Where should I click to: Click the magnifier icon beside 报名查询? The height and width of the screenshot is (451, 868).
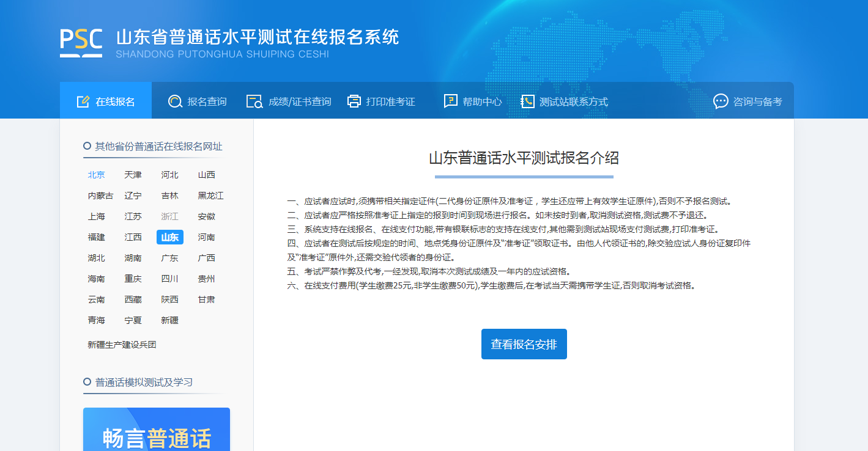pyautogui.click(x=176, y=101)
